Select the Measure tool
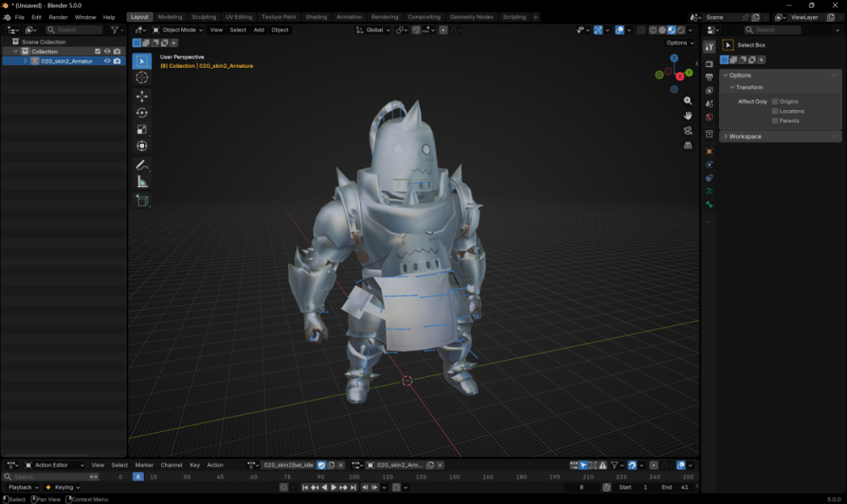The height and width of the screenshot is (504, 847). (142, 182)
